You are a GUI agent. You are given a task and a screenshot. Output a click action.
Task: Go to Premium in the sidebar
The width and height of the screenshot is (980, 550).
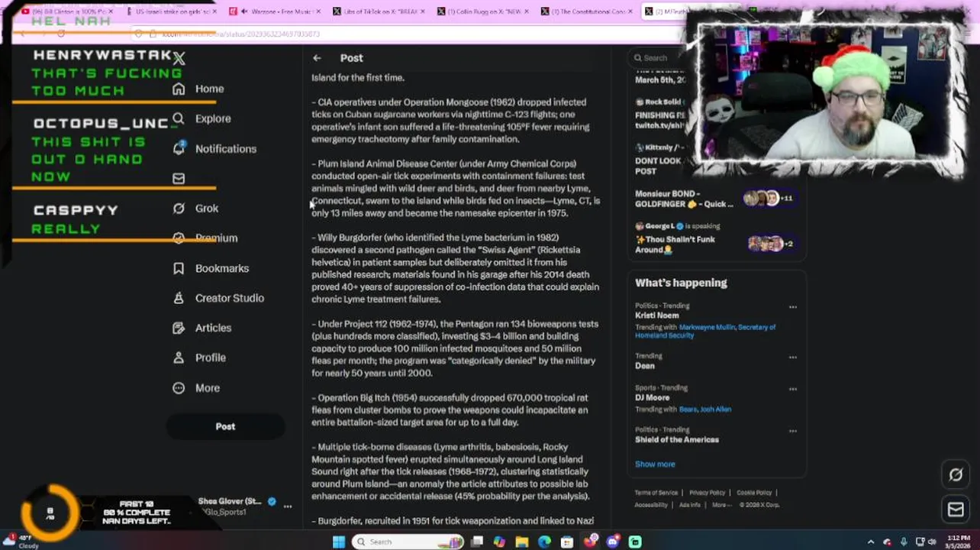pyautogui.click(x=205, y=238)
